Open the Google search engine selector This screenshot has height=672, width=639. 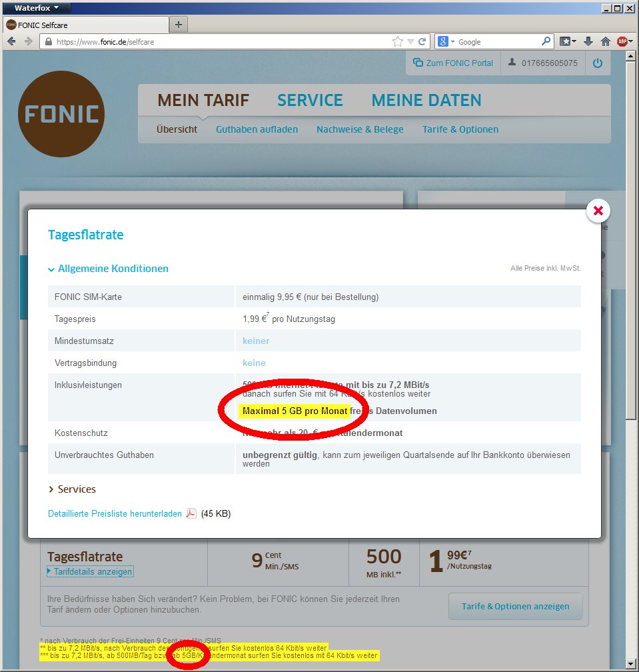[446, 41]
